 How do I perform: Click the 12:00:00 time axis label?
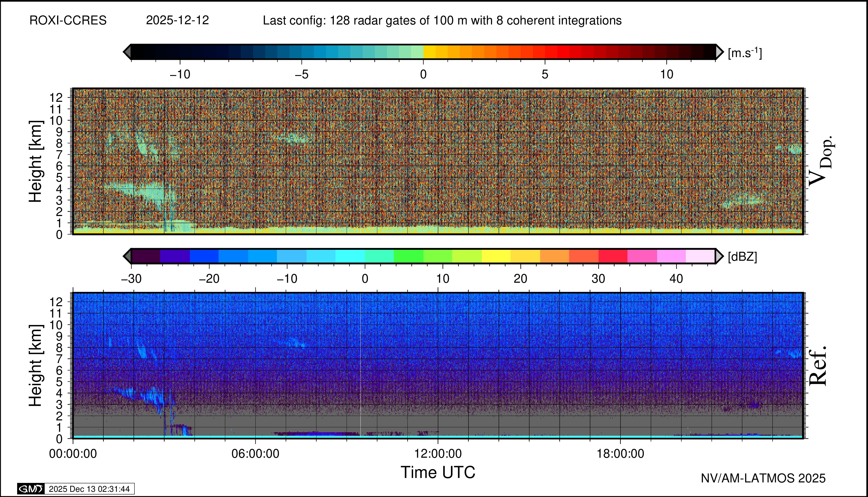coord(438,454)
